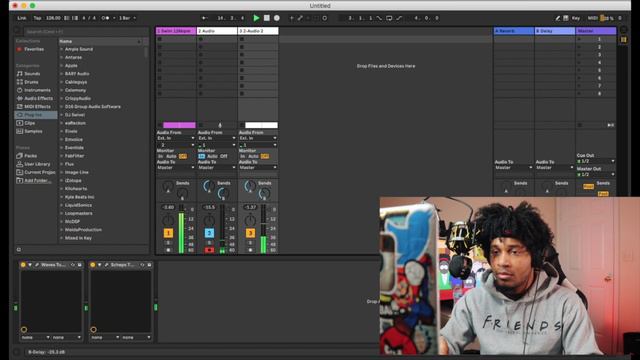Screen dimensions: 640x360
Task: Open Sounds category in browser
Action: (32, 74)
